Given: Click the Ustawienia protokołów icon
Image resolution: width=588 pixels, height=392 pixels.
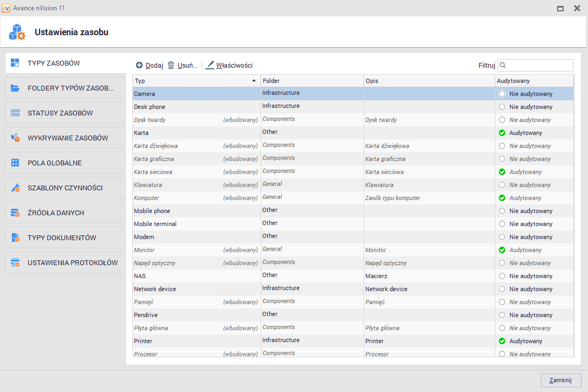Looking at the screenshot, I should 15,262.
